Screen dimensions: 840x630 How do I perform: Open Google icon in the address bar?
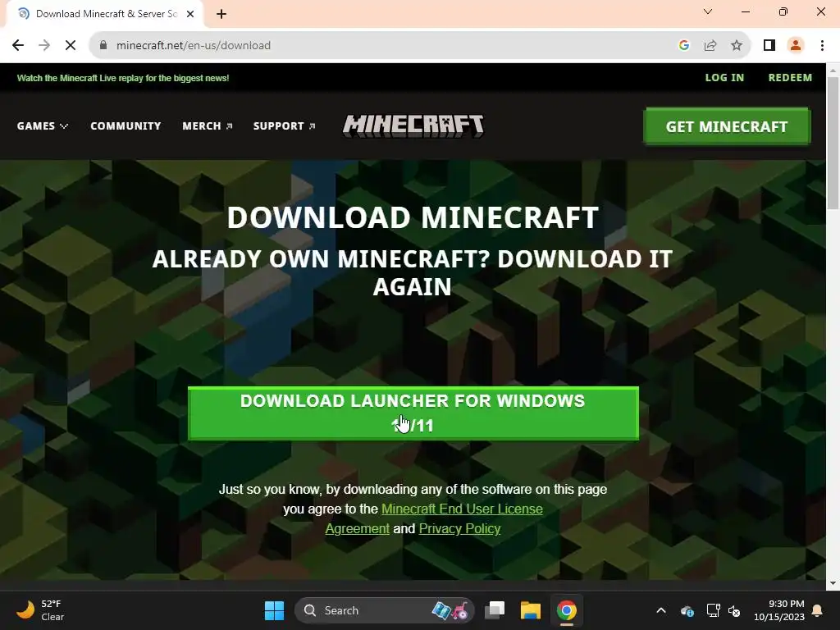click(683, 46)
